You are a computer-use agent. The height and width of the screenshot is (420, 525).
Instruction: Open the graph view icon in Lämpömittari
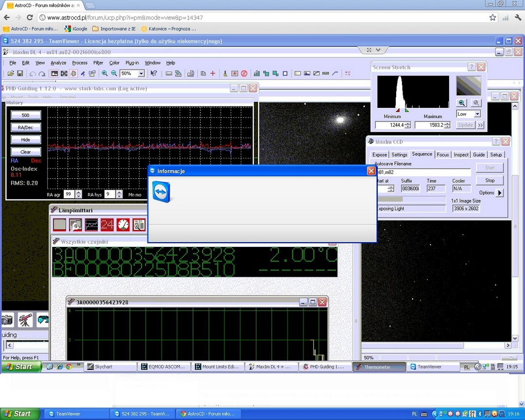[x=91, y=225]
